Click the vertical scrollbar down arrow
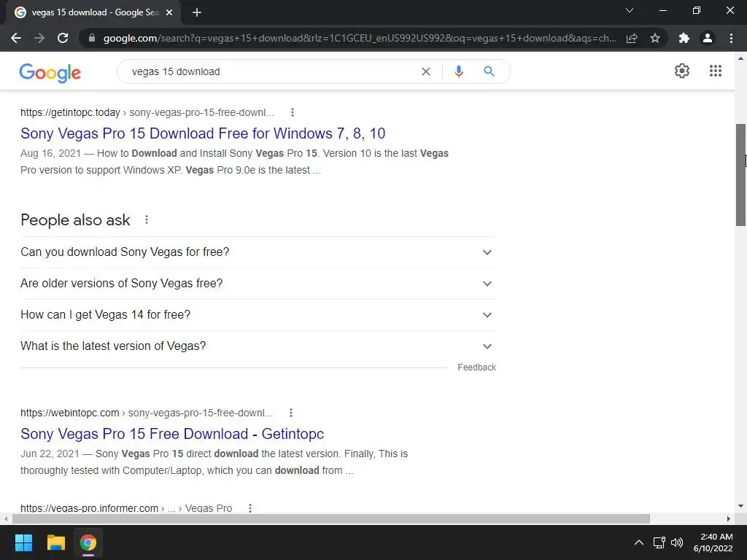Image resolution: width=747 pixels, height=560 pixels. pos(741,506)
